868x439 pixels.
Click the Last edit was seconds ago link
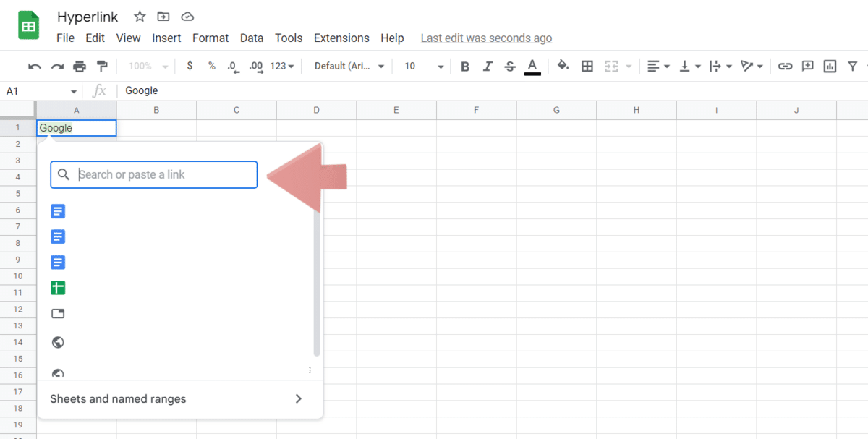click(x=485, y=38)
